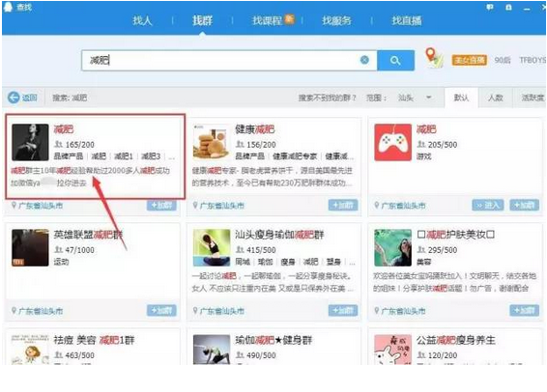Open the 健康减肥 cookie avatar
Viewport: 547px width, 392px height.
[x=212, y=142]
